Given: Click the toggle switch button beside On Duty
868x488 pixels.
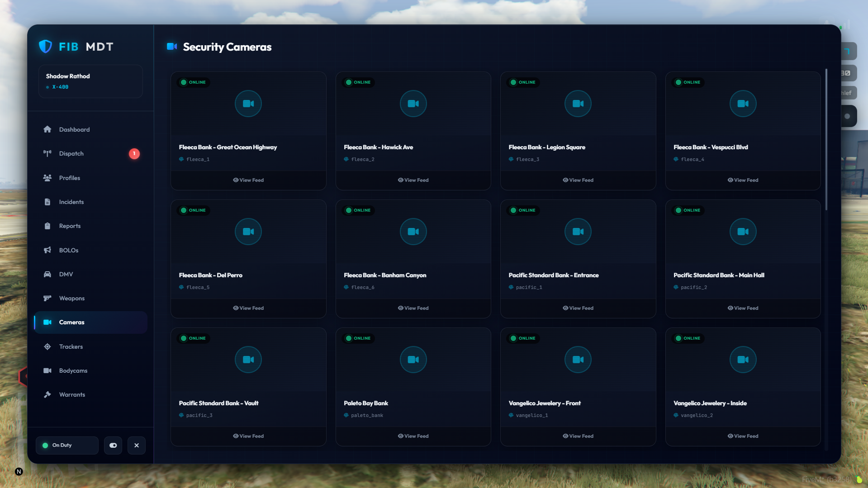Looking at the screenshot, I should coord(113,445).
